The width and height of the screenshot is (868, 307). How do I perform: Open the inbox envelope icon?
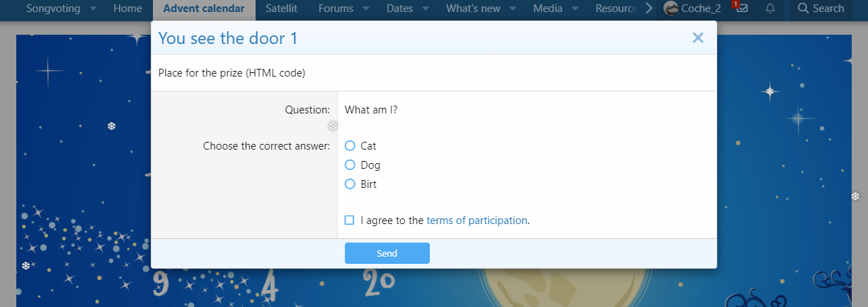click(x=742, y=9)
